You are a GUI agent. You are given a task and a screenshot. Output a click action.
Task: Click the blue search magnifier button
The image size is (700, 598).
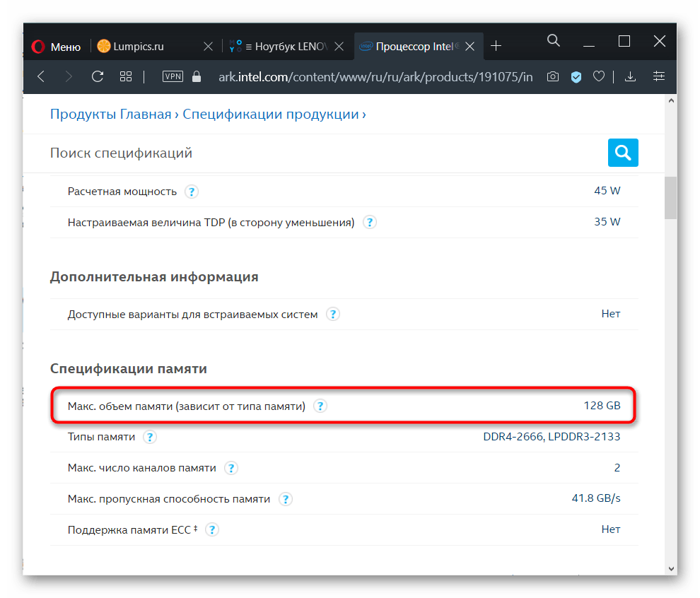tap(622, 153)
